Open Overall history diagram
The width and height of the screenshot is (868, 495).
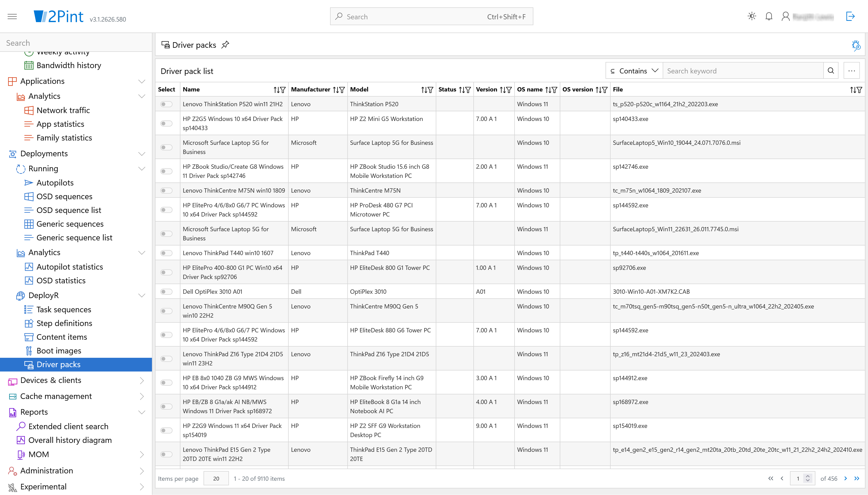click(x=70, y=440)
